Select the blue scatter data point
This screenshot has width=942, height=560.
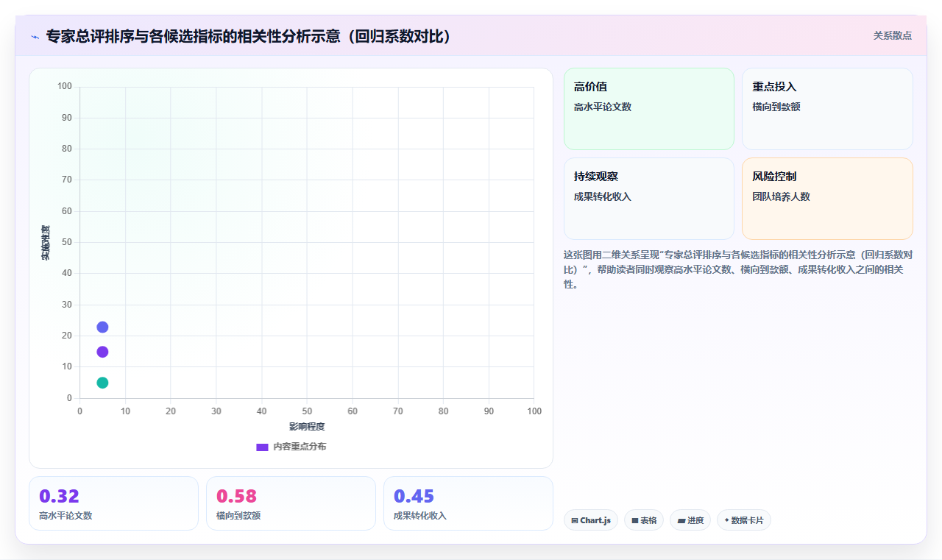pos(102,327)
